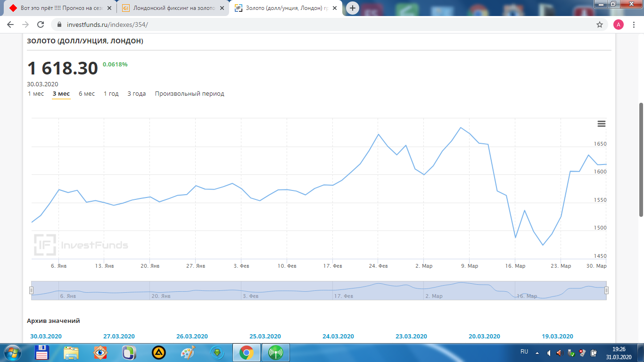This screenshot has height=362, width=644.
Task: Open archive value link 27.03.2020
Action: click(119, 337)
